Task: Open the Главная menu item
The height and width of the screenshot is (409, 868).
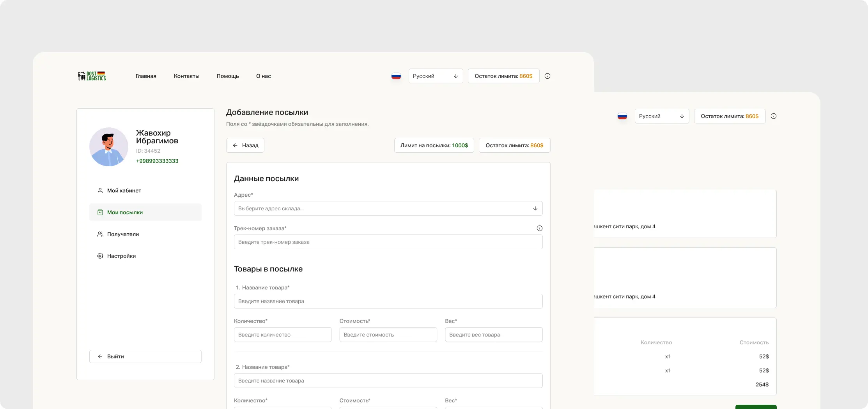Action: coord(146,76)
